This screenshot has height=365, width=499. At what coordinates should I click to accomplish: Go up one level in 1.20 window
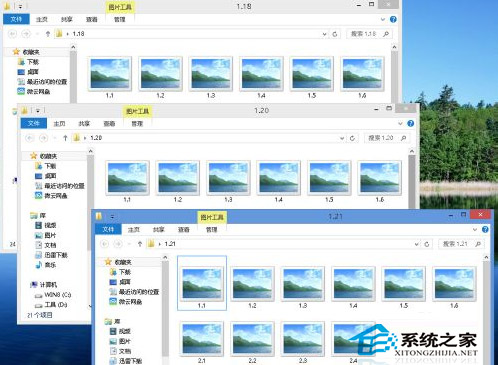65,138
